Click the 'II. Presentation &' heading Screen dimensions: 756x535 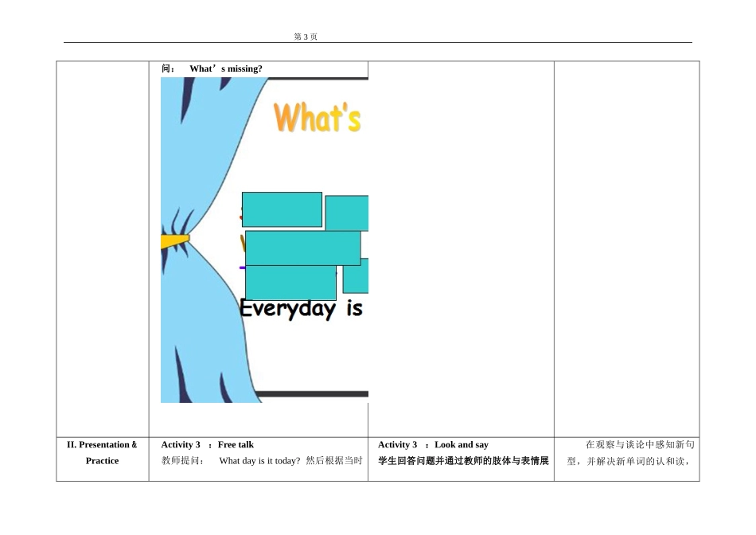point(102,444)
